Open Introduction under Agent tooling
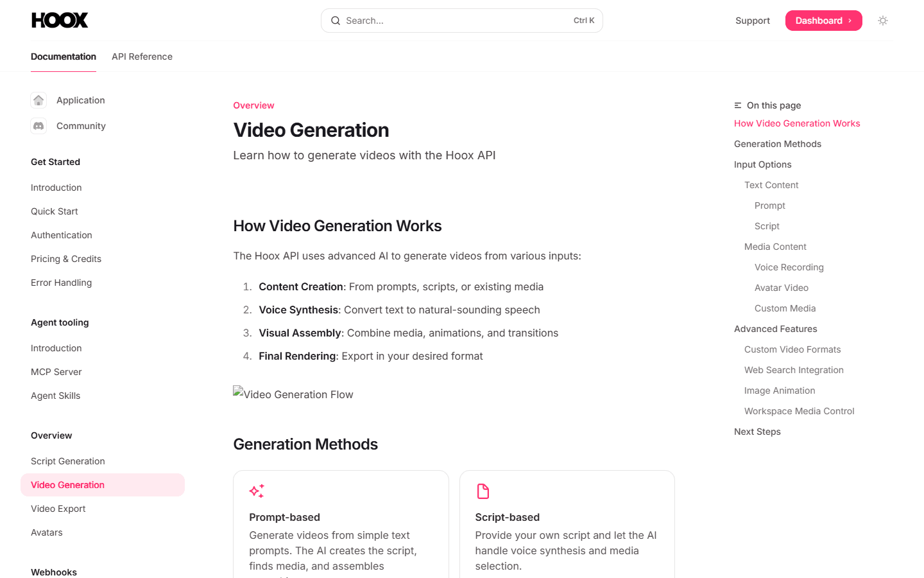The image size is (924, 578). (56, 348)
